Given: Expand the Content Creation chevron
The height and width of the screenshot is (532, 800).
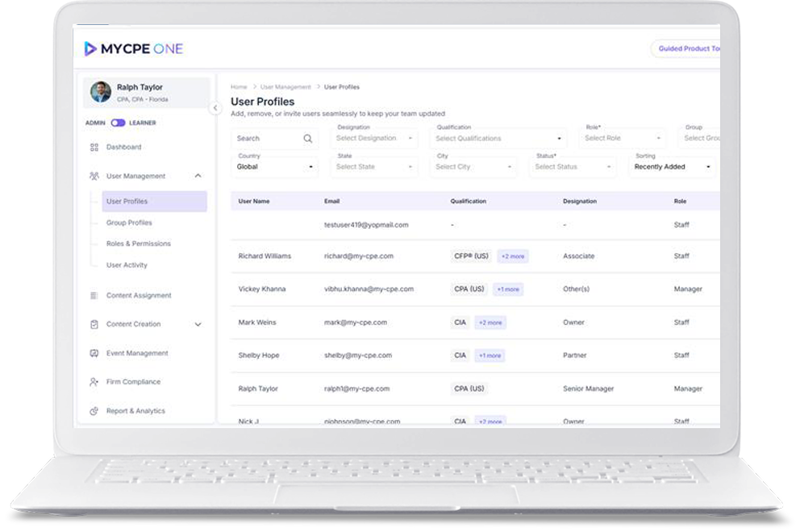Looking at the screenshot, I should [198, 324].
